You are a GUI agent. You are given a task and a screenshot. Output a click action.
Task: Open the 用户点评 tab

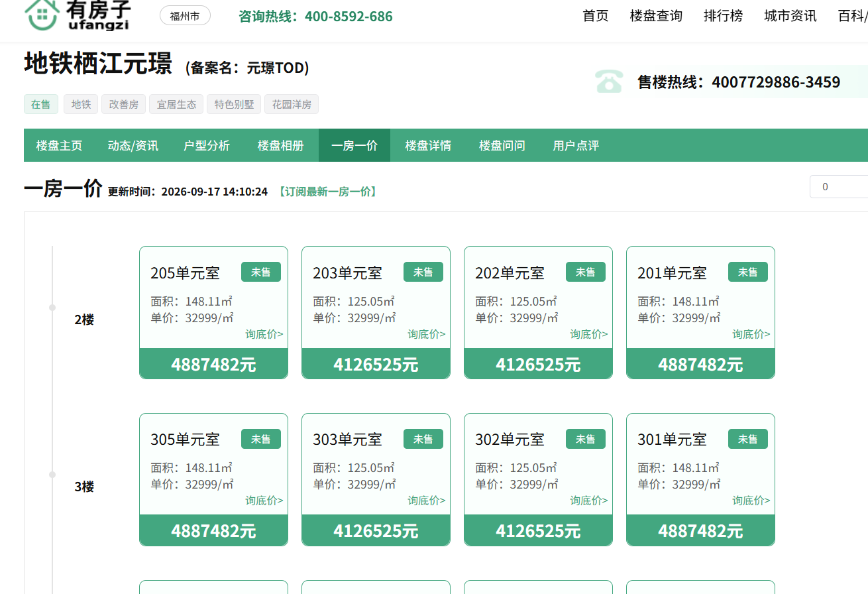576,145
